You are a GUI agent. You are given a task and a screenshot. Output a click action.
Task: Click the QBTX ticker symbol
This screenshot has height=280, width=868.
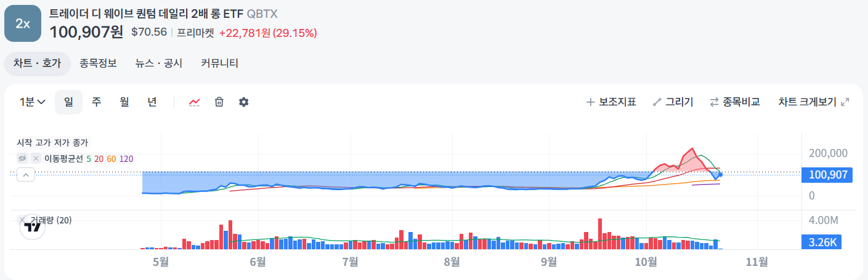click(x=262, y=14)
